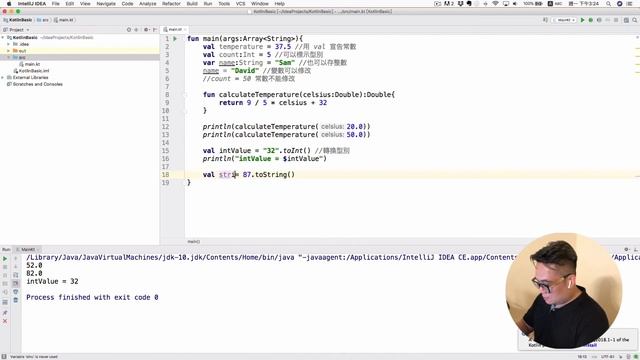Toggle scroll to end in console

point(16,283)
